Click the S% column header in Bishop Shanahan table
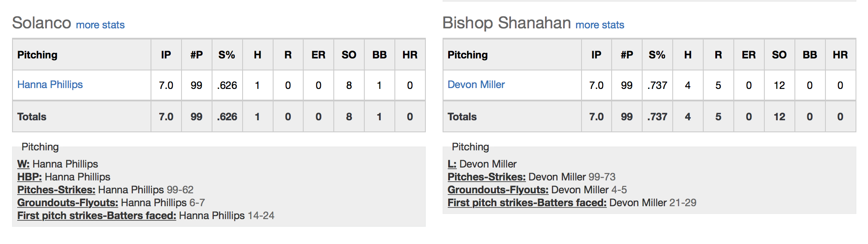 click(x=657, y=55)
